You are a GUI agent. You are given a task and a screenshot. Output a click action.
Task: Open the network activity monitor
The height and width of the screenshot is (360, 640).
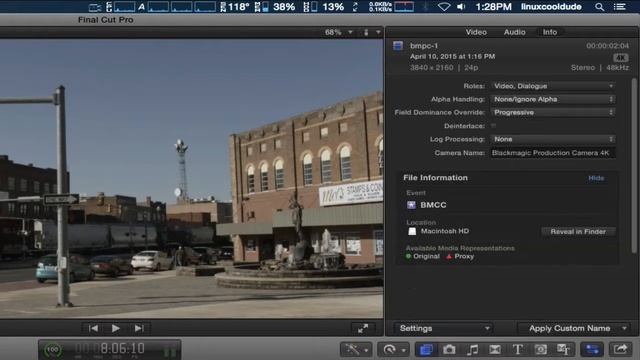(x=391, y=7)
